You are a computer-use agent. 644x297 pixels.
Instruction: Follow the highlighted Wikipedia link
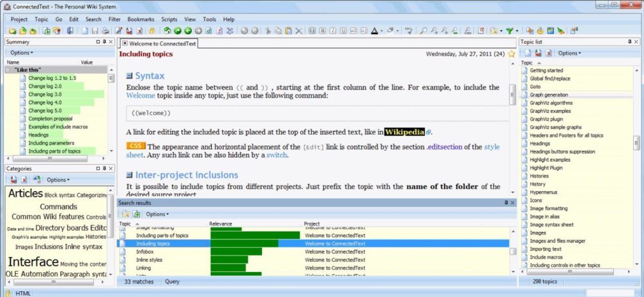click(x=404, y=131)
